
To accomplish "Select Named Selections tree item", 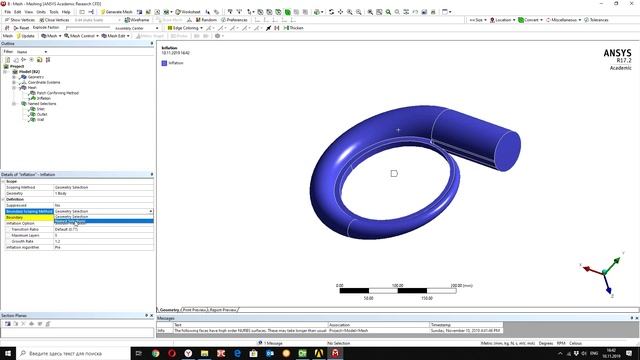I will coord(42,103).
